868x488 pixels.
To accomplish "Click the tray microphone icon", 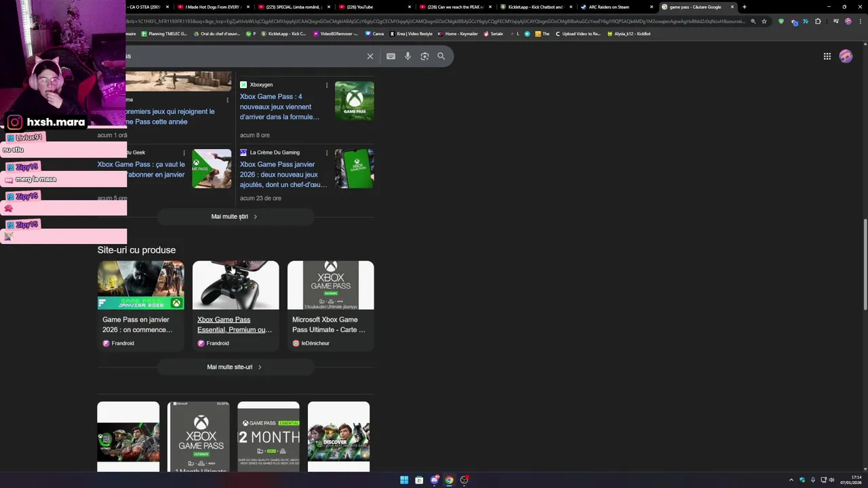I will pyautogui.click(x=812, y=480).
